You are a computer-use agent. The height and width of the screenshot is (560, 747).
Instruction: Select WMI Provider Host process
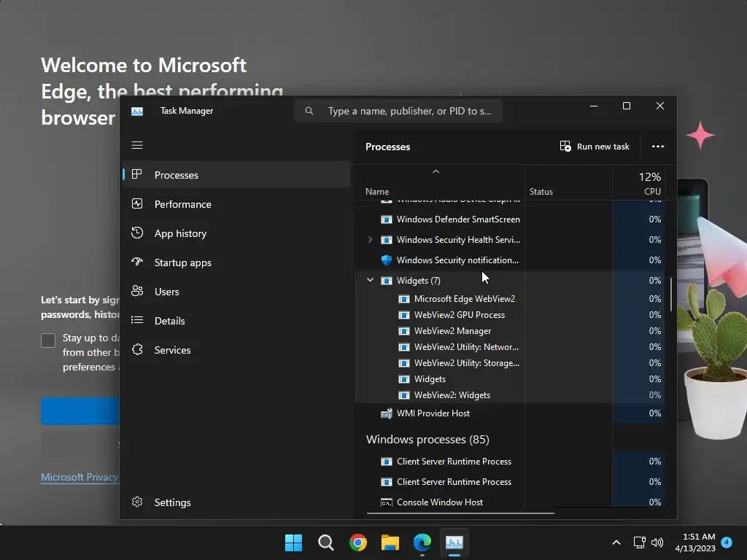(510, 413)
